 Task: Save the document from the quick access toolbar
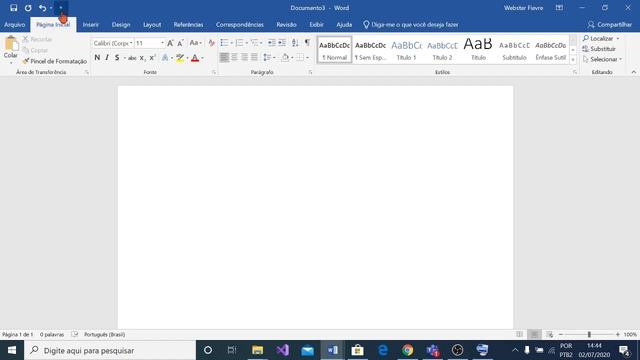click(13, 8)
